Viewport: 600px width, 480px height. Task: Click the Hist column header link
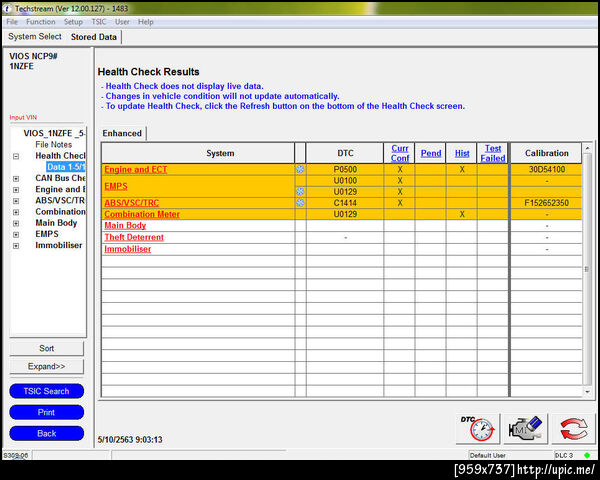click(x=462, y=153)
